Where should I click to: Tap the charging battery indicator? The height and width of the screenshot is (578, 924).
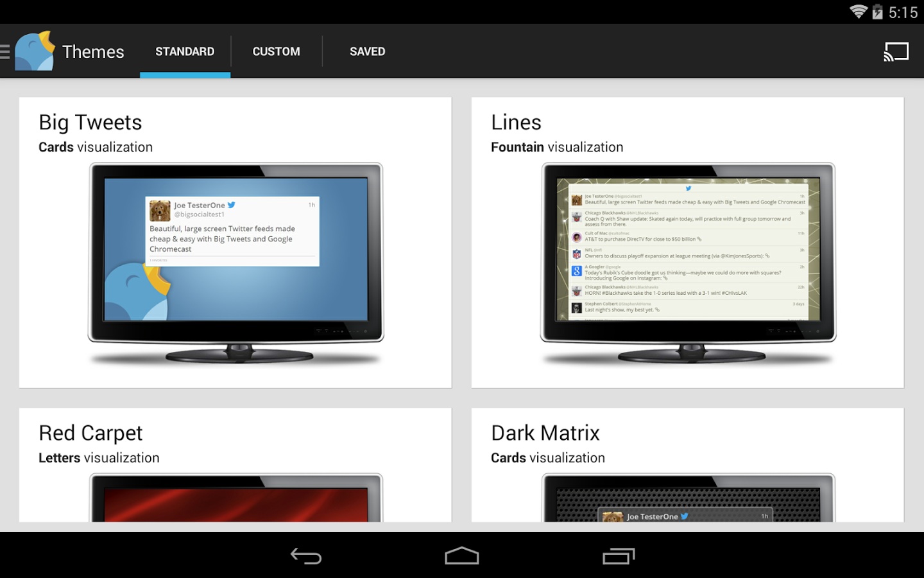coord(878,12)
